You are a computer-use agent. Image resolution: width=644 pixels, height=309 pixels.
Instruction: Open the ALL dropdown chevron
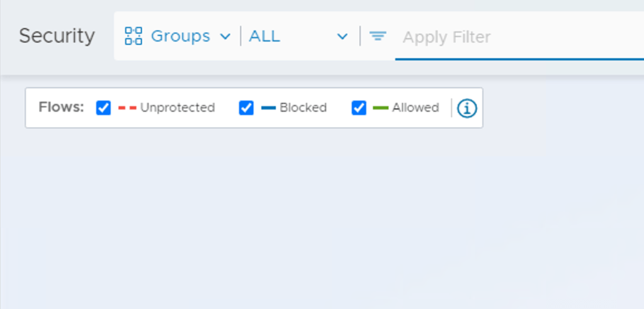(342, 37)
